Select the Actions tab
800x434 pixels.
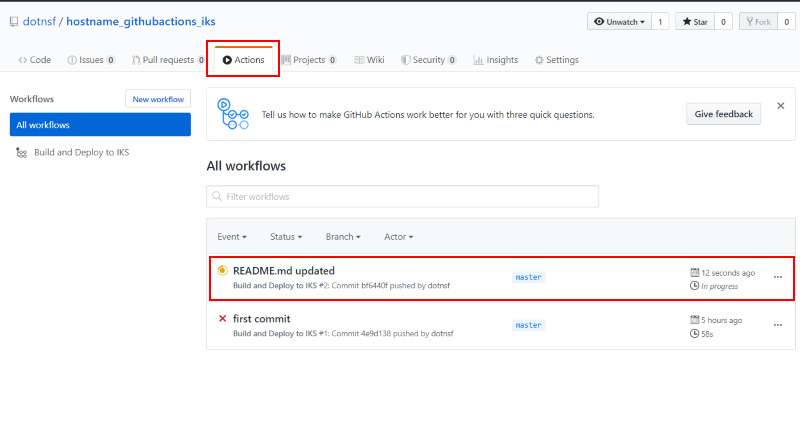pyautogui.click(x=243, y=60)
